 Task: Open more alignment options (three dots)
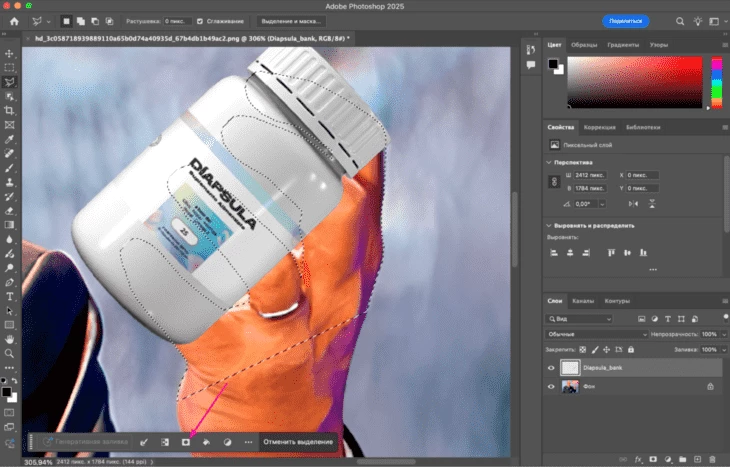(653, 270)
